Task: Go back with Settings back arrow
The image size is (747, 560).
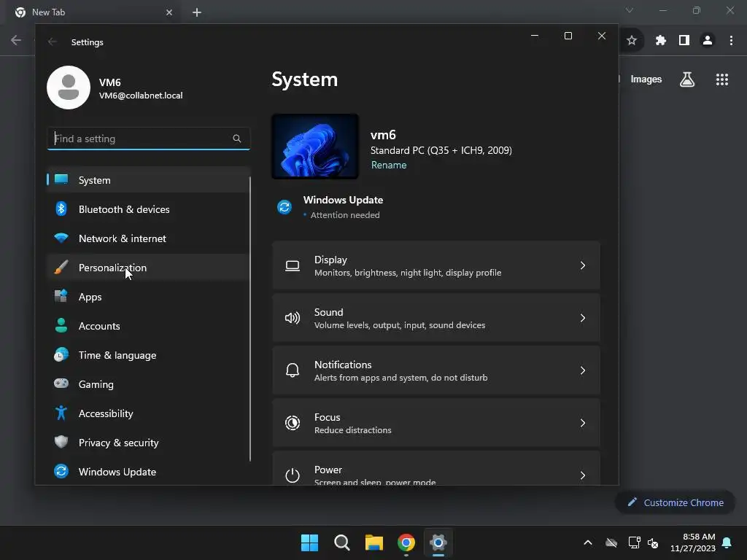Action: click(x=53, y=42)
